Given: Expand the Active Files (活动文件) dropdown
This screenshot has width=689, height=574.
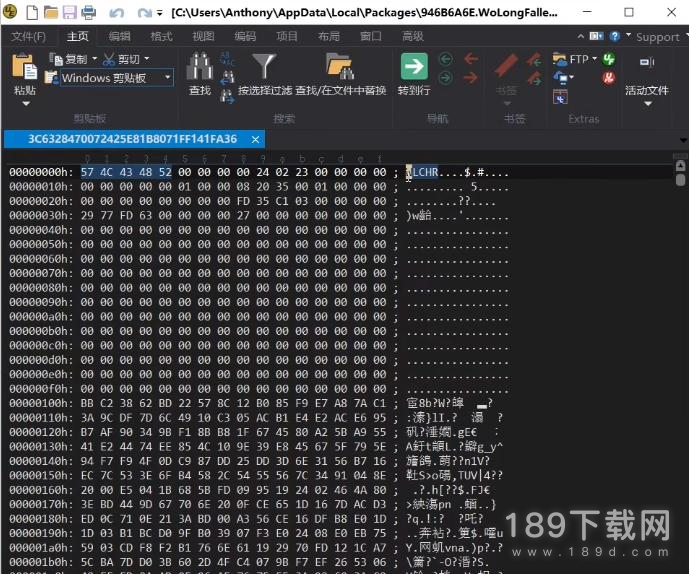Looking at the screenshot, I should point(646,103).
